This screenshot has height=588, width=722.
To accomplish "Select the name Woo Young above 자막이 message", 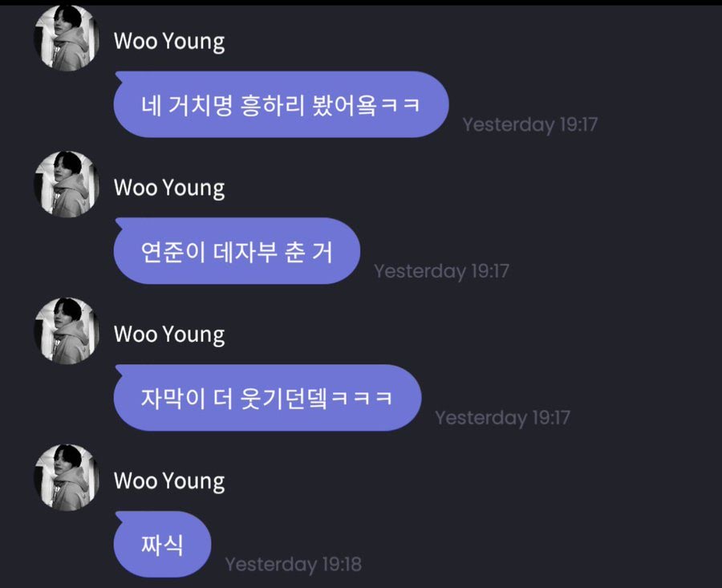I will (169, 335).
